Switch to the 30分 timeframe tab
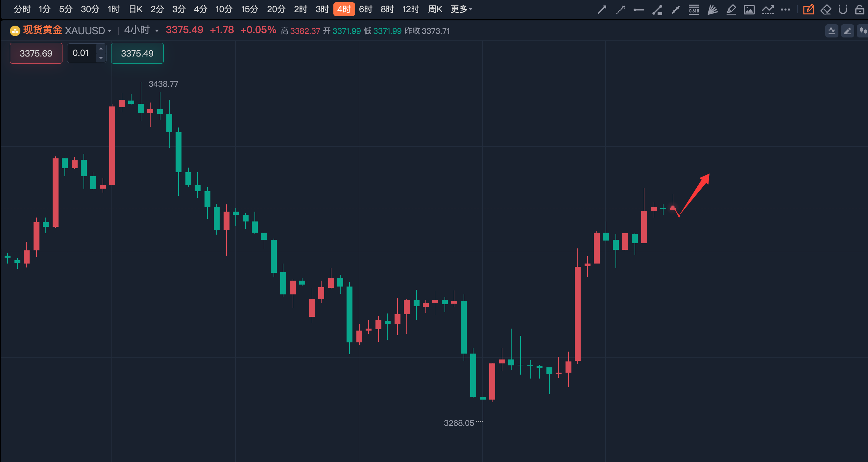This screenshot has width=868, height=462. point(90,9)
